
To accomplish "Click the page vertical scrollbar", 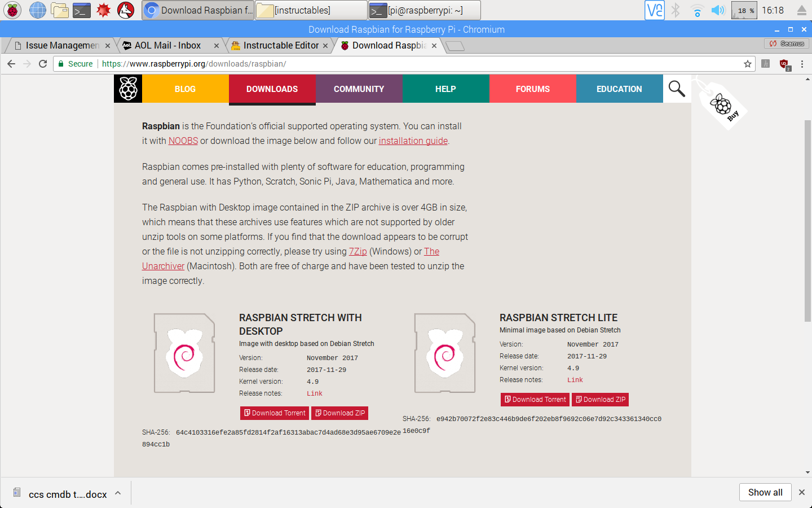I will [x=807, y=221].
